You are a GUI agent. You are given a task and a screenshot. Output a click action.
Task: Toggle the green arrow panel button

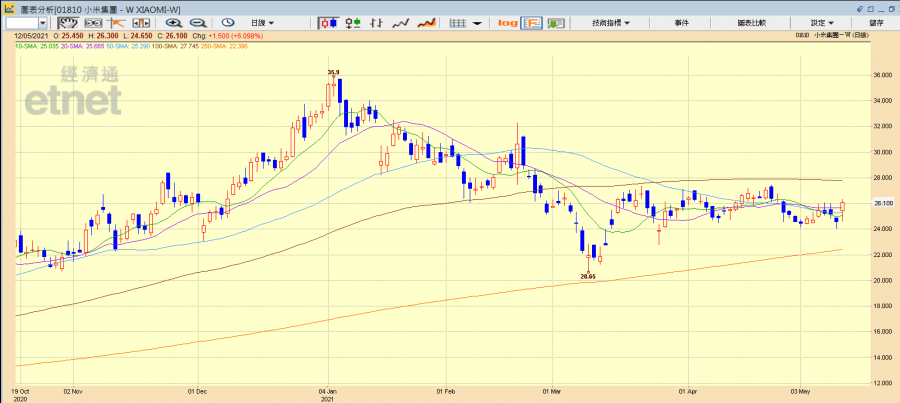[556, 22]
